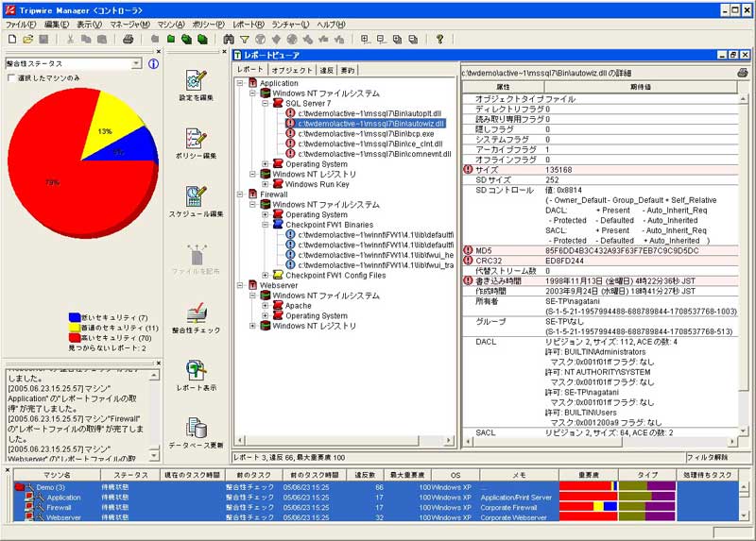756x541 pixels.
Task: Expand Operating System under Application
Action: [x=266, y=163]
